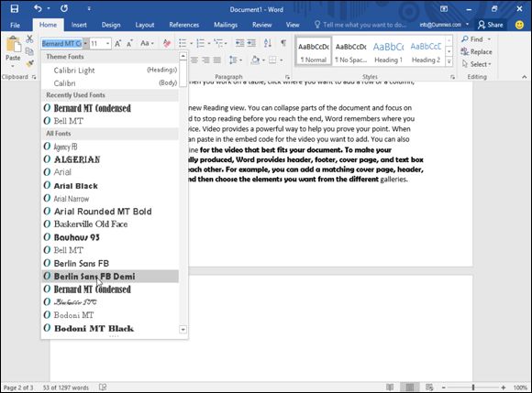Click font list scrollbar down arrow
The image size is (532, 393).
[183, 329]
